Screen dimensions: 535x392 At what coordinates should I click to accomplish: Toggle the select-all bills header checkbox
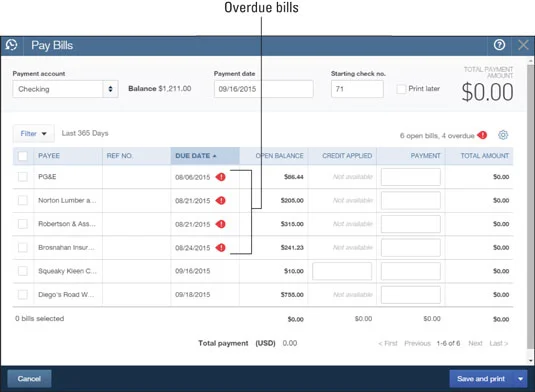(23, 156)
